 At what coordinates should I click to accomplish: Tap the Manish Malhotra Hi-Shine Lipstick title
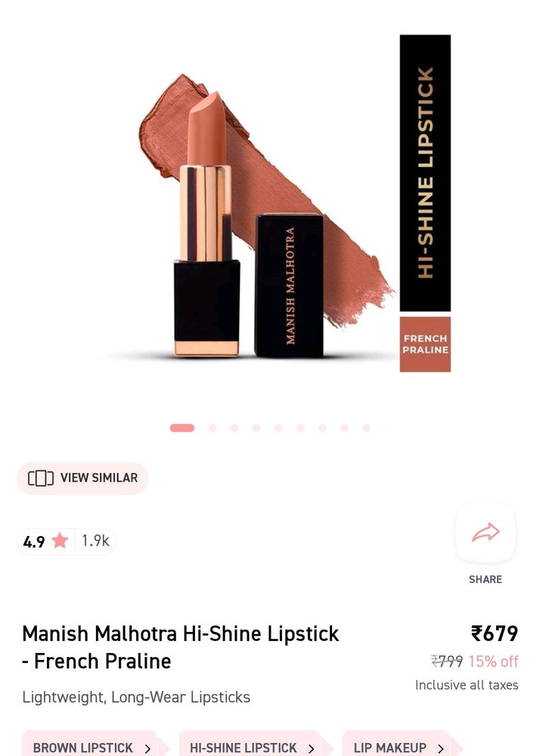pyautogui.click(x=181, y=647)
